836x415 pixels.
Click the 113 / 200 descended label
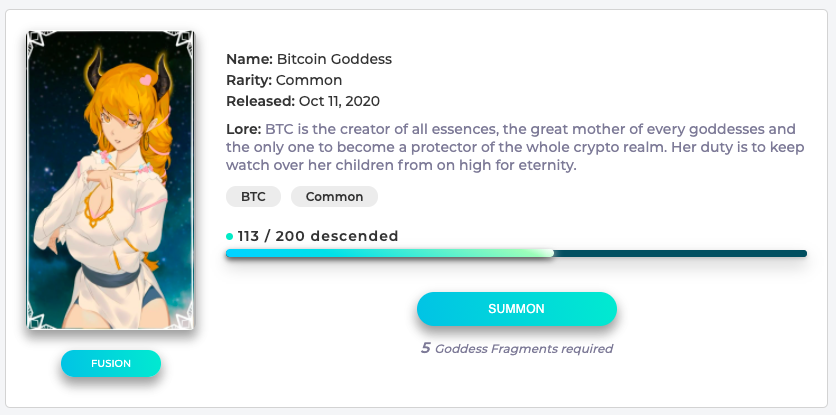(x=318, y=236)
